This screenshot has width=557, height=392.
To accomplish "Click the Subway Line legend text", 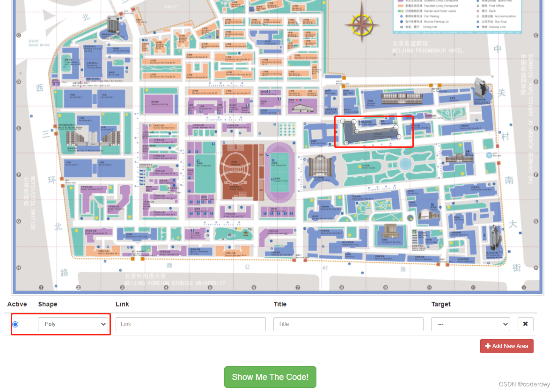I will 497,27.
